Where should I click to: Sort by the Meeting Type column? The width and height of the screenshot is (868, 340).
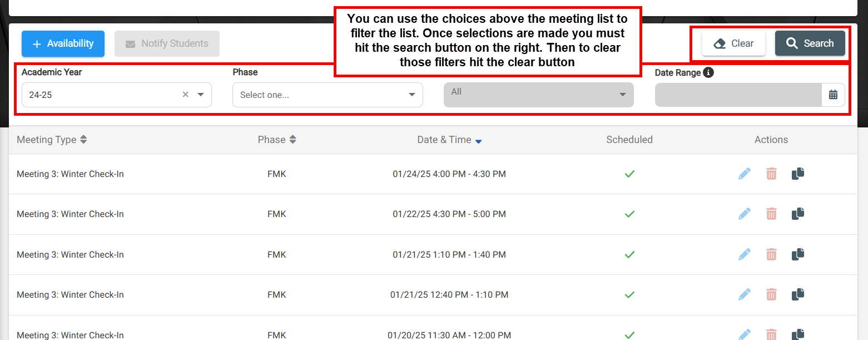(52, 140)
